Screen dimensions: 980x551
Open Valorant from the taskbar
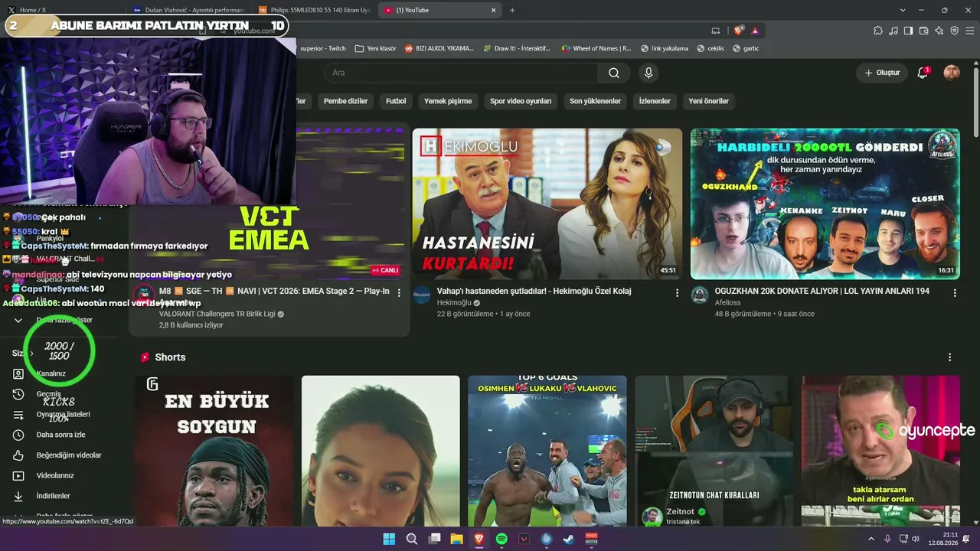click(524, 539)
